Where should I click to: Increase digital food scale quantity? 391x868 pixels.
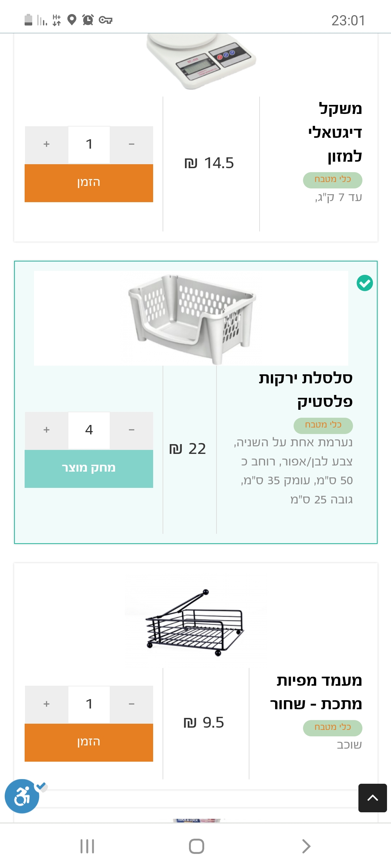(46, 144)
